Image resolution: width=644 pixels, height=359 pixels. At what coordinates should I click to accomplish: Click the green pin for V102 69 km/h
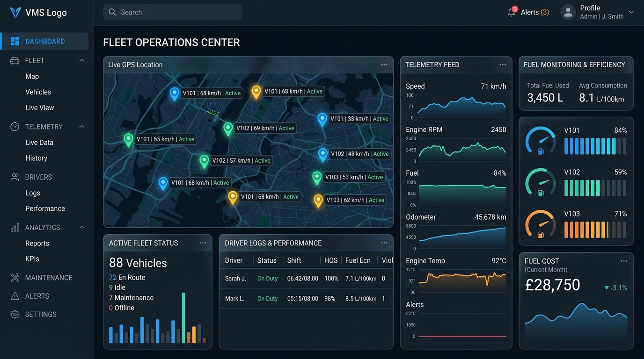tap(228, 129)
